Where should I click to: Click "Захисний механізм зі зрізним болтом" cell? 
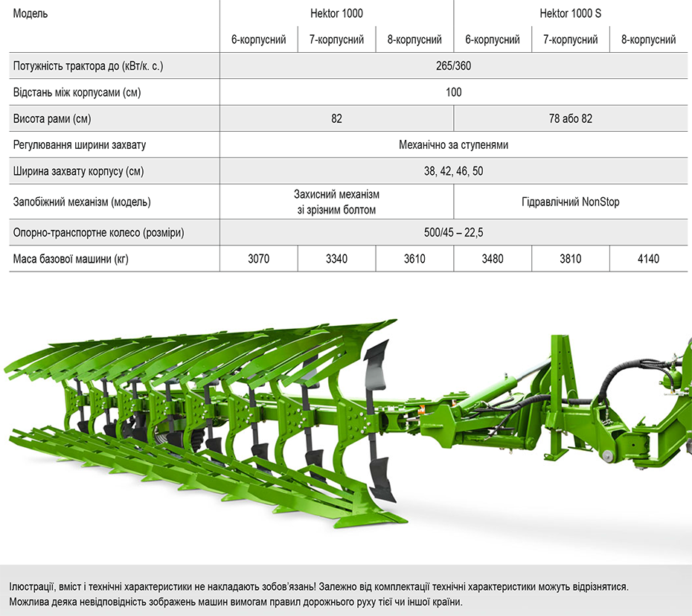(x=337, y=202)
